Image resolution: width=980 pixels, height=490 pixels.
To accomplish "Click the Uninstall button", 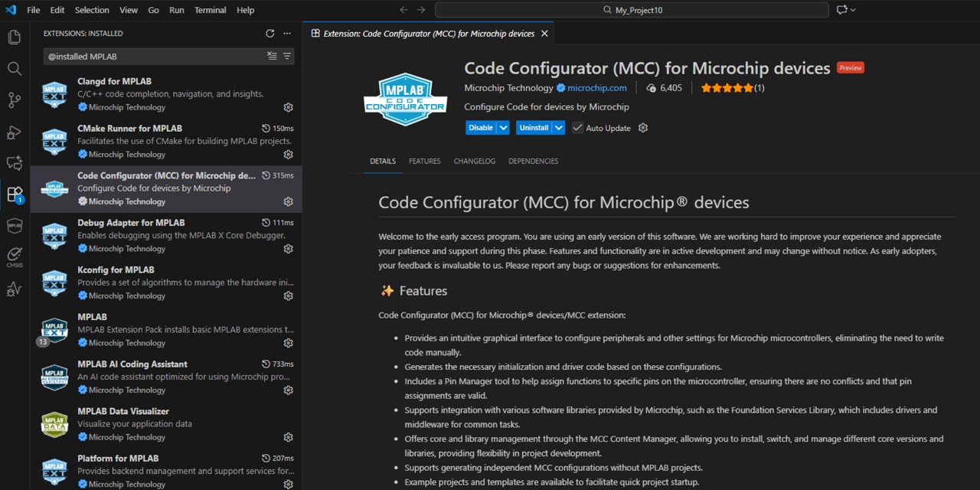I will (534, 128).
